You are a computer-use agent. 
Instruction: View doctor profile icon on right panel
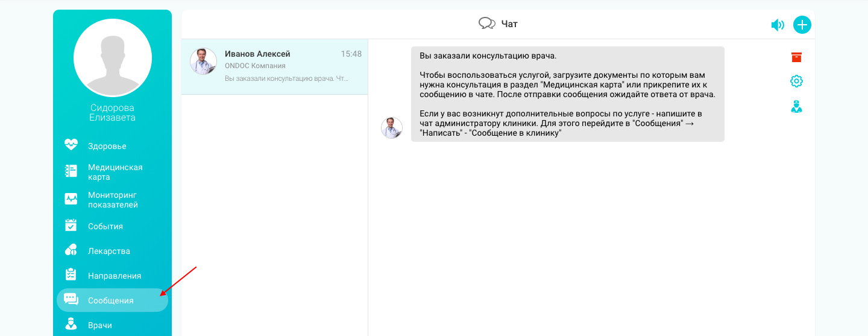[797, 107]
